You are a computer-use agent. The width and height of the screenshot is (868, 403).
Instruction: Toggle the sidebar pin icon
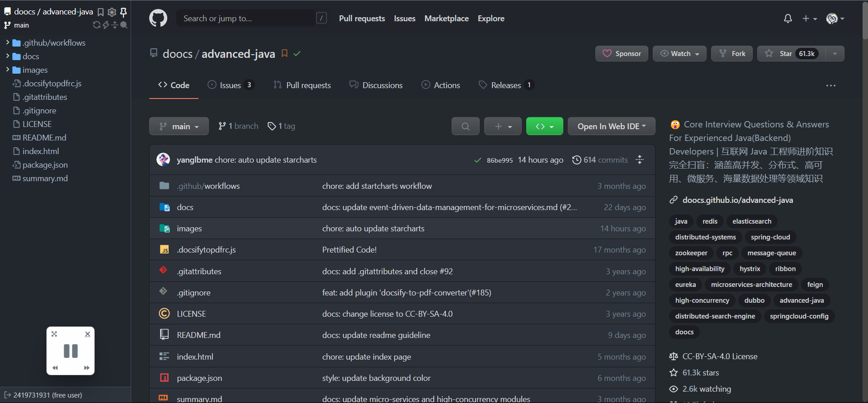pyautogui.click(x=123, y=12)
